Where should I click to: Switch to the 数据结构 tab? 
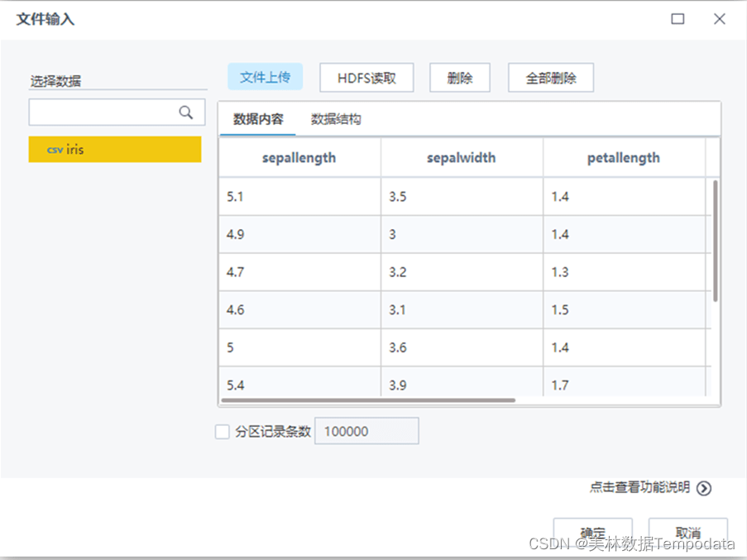coord(336,119)
